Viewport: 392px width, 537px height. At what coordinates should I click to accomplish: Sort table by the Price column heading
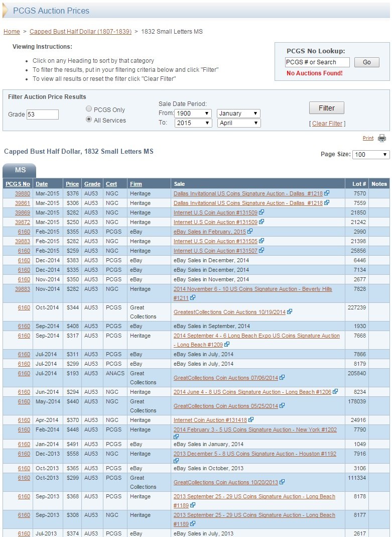72,184
